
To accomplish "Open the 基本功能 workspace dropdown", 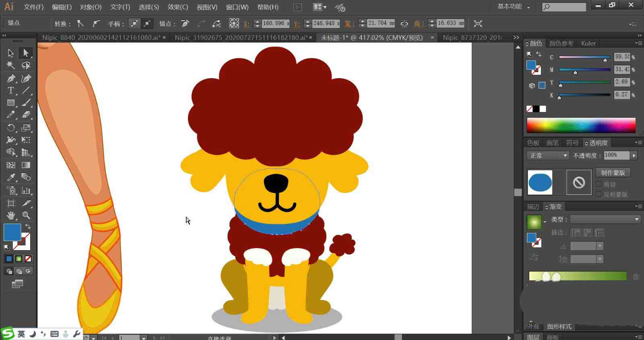I will tap(514, 6).
